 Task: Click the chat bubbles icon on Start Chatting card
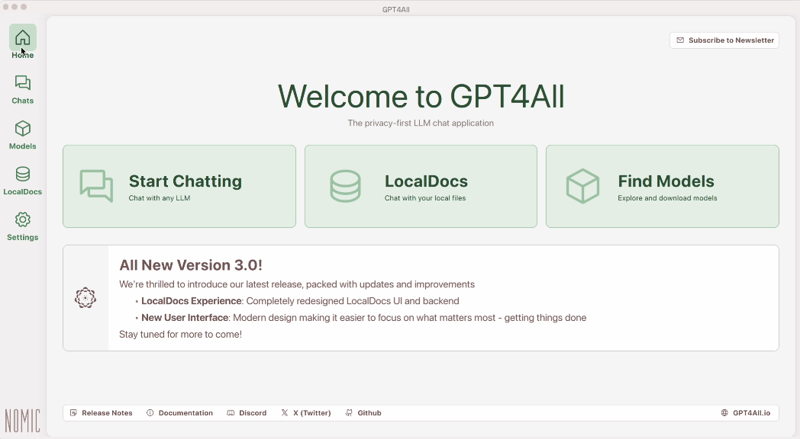tap(96, 186)
